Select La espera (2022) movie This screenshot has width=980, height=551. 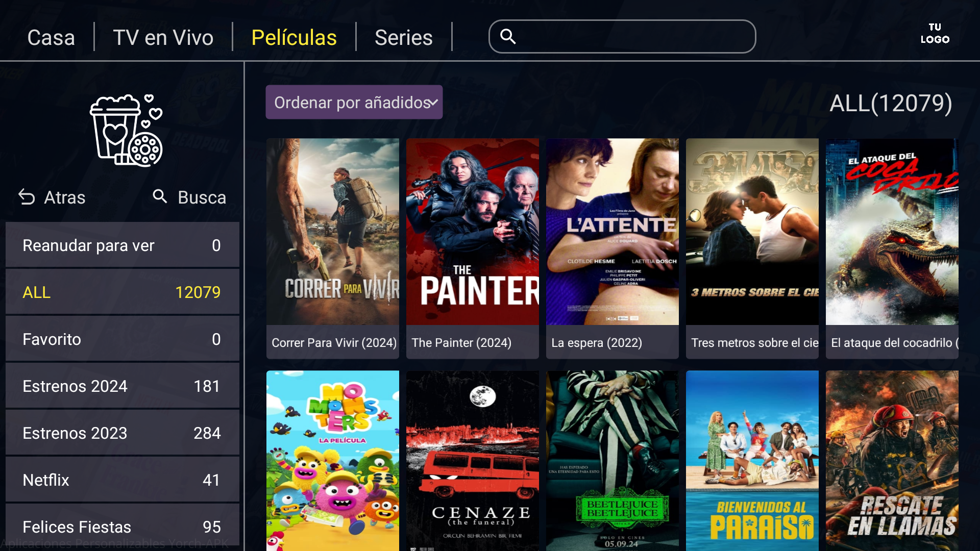tap(612, 248)
